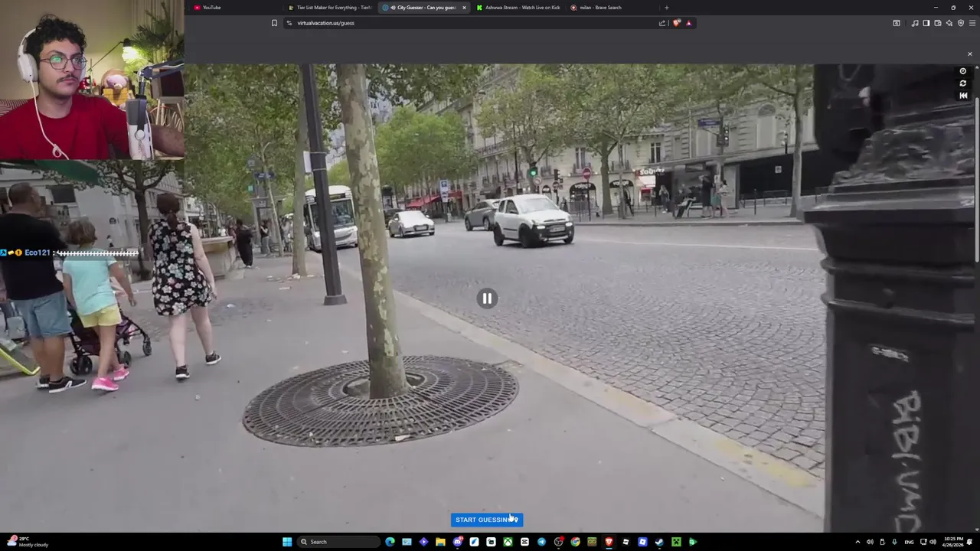Open the Brave Shields lion icon
This screenshot has width=980, height=551.
point(676,23)
